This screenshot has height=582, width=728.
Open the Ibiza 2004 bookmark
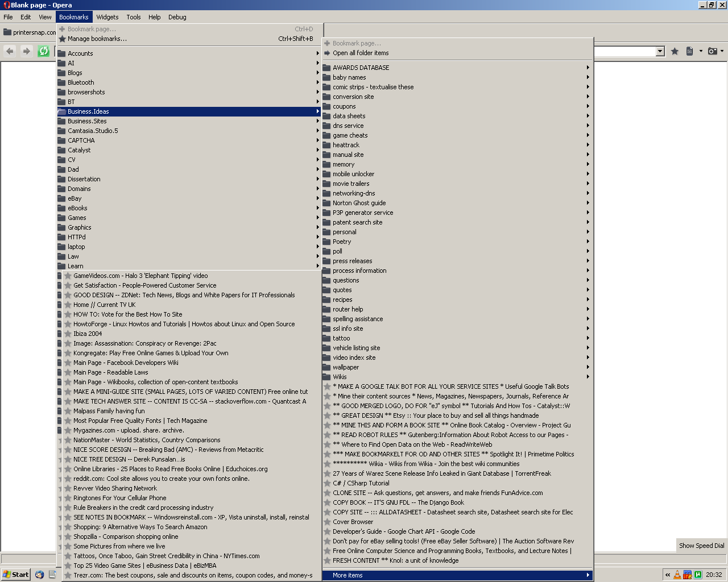pyautogui.click(x=88, y=334)
